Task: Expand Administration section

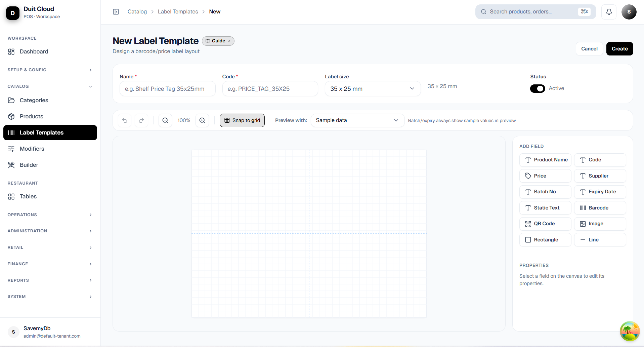Action: pos(50,231)
